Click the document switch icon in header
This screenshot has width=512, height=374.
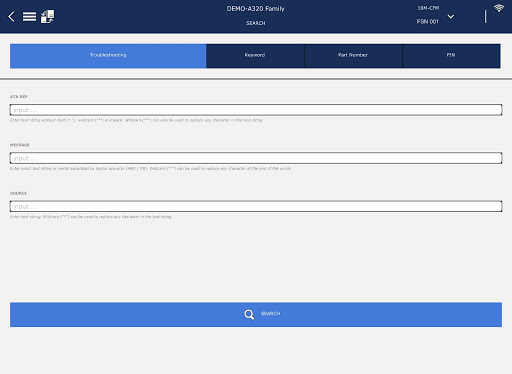48,16
